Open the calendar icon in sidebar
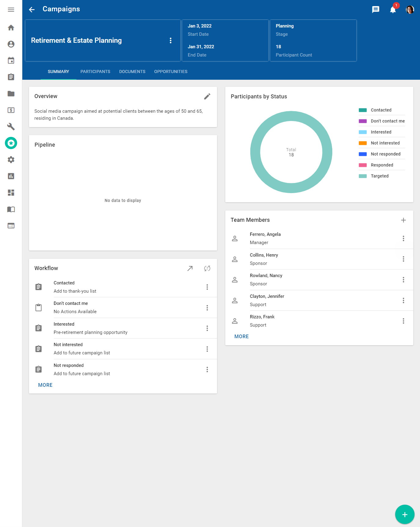This screenshot has width=420, height=527. pos(11,60)
